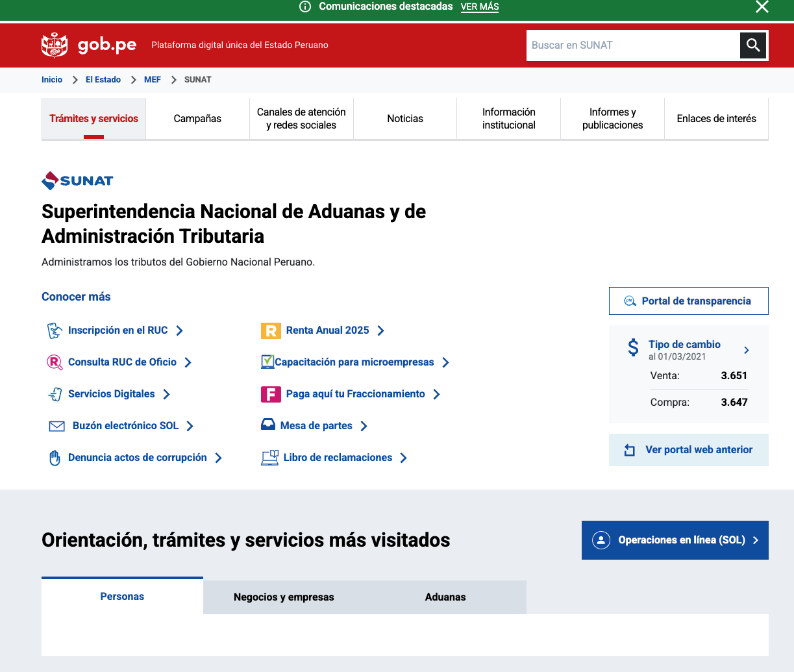The width and height of the screenshot is (794, 672).
Task: Open the Informes y publicaciones tab
Action: coord(613,119)
